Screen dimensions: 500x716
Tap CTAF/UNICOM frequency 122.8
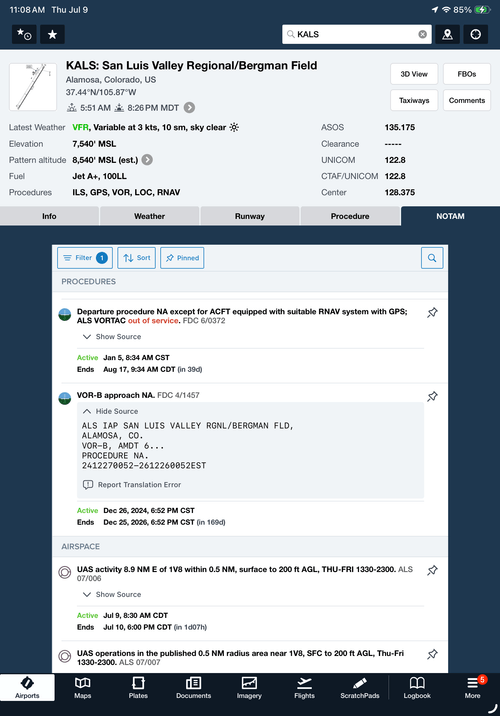(x=395, y=176)
